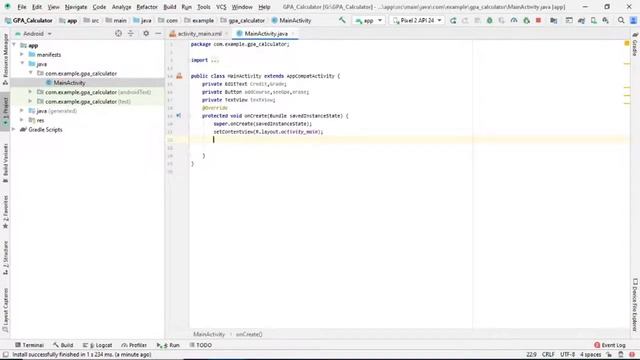This screenshot has height=360, width=640.
Task: Click the Collapse All icon in Project panel
Action: (x=131, y=33)
